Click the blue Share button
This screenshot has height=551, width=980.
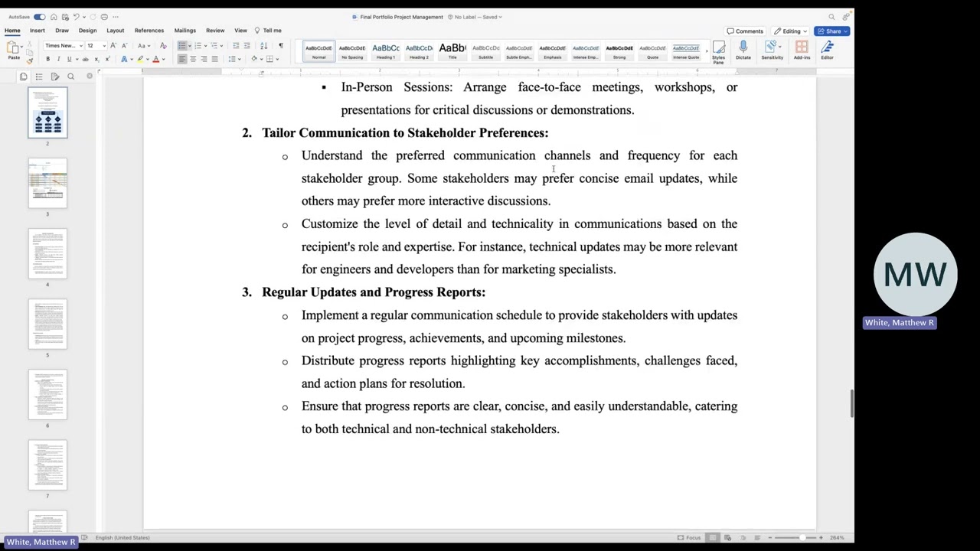coord(831,31)
